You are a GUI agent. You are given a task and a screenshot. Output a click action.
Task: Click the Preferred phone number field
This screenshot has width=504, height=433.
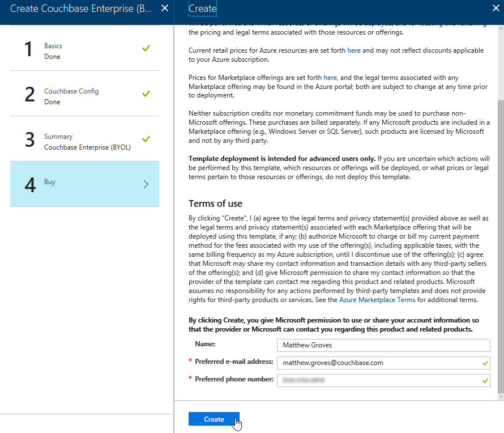coord(383,380)
